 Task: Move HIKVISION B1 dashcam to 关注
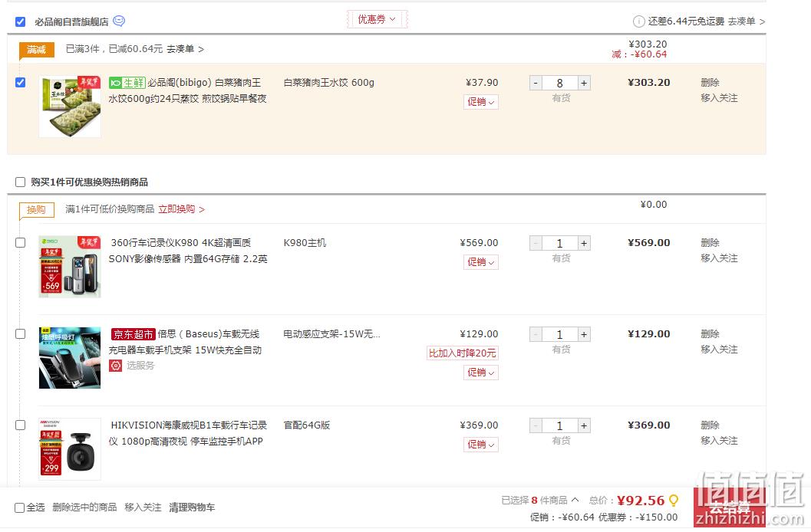[x=719, y=441]
